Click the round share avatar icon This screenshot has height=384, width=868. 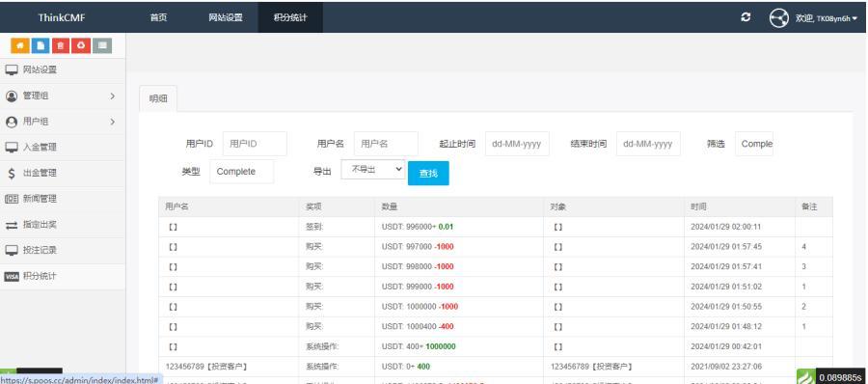(778, 17)
